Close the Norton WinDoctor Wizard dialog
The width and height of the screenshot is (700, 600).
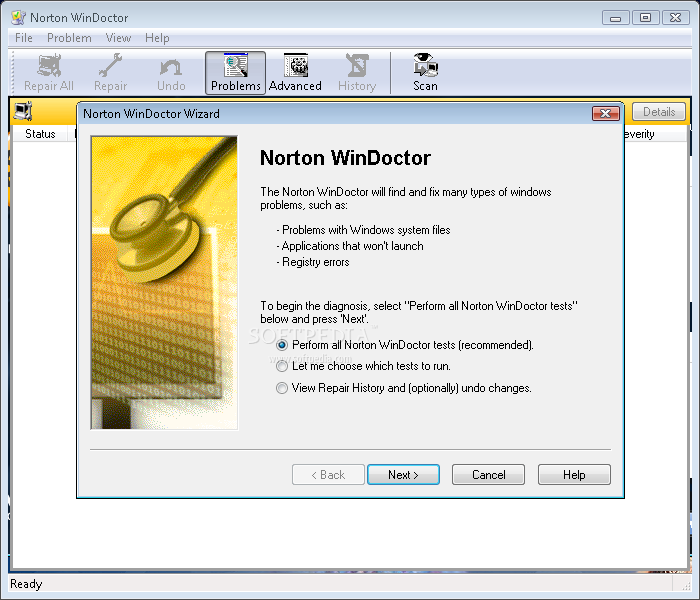(x=606, y=113)
